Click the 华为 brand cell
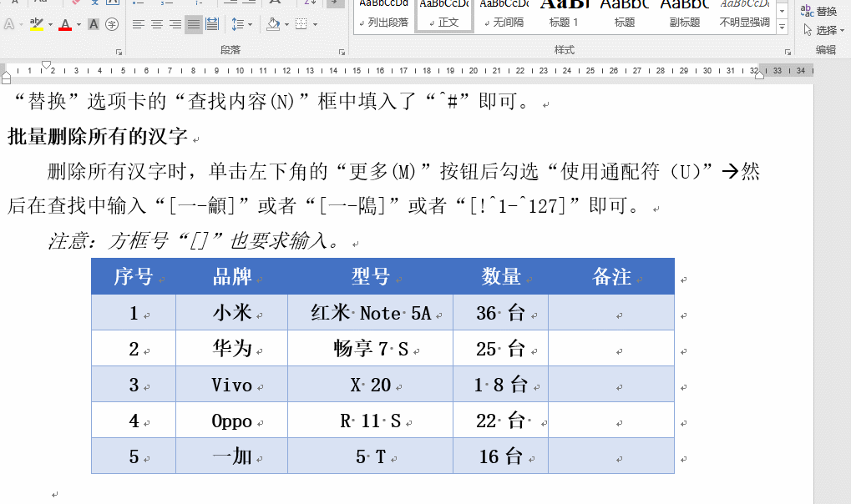Screen dimensions: 851x504 point(231,348)
